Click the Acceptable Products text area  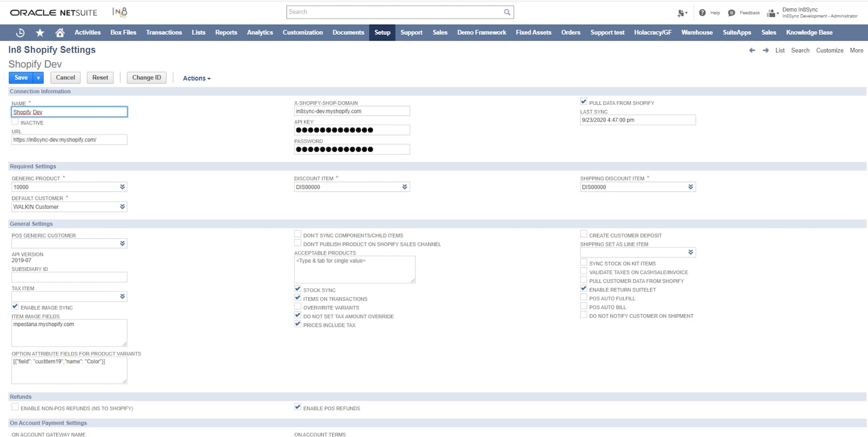tap(355, 269)
